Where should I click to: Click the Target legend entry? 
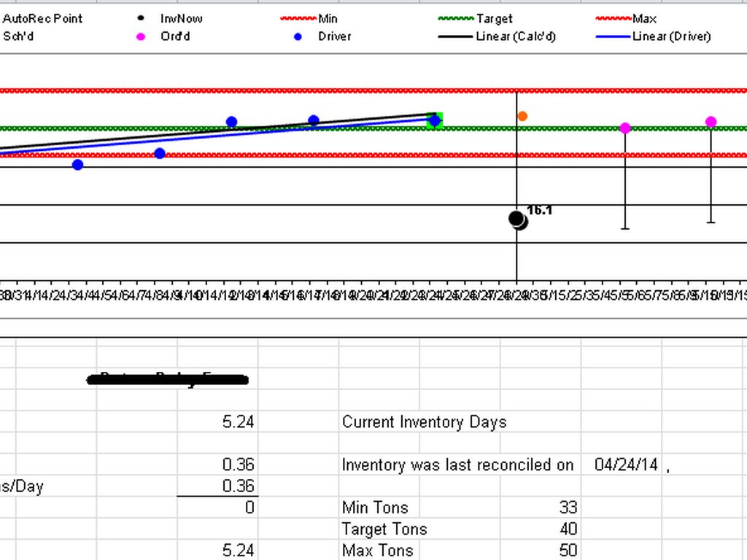[494, 18]
